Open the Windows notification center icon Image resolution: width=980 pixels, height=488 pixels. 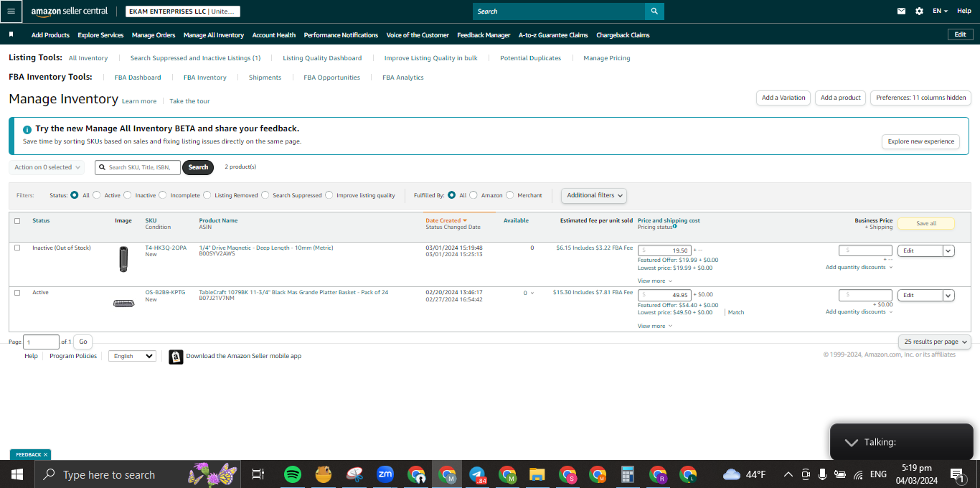click(x=957, y=474)
